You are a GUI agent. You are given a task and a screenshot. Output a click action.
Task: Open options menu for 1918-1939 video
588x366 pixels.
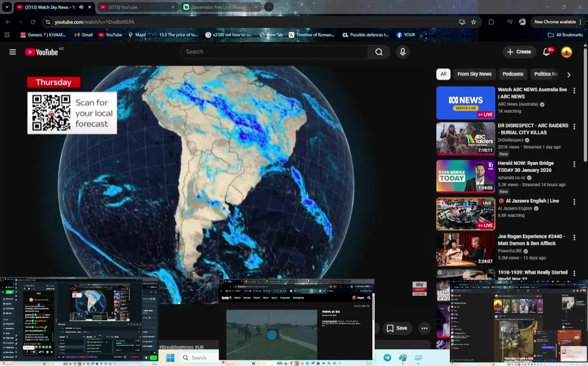574,273
